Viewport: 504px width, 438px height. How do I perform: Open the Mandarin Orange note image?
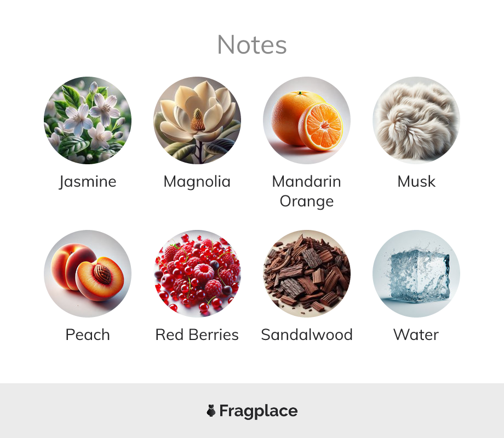coord(307,120)
